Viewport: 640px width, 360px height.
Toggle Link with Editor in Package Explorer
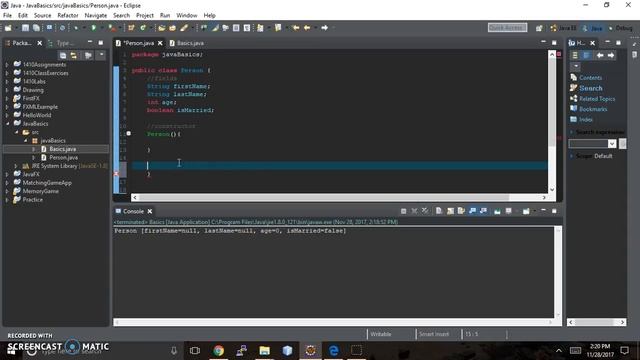pyautogui.click(x=73, y=55)
